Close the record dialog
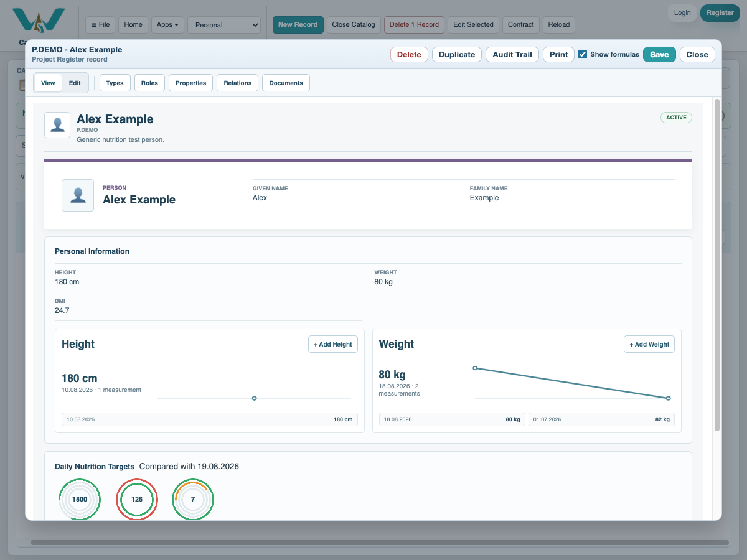747x560 pixels. [697, 54]
